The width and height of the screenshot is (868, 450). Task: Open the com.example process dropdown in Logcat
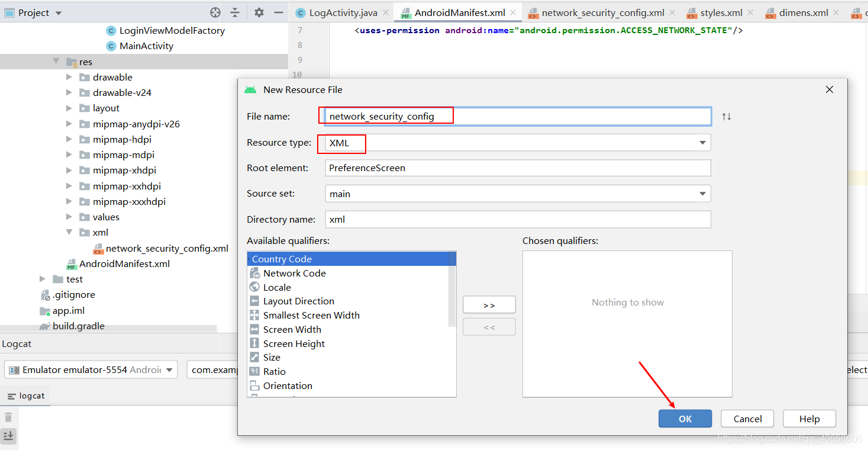click(x=213, y=369)
